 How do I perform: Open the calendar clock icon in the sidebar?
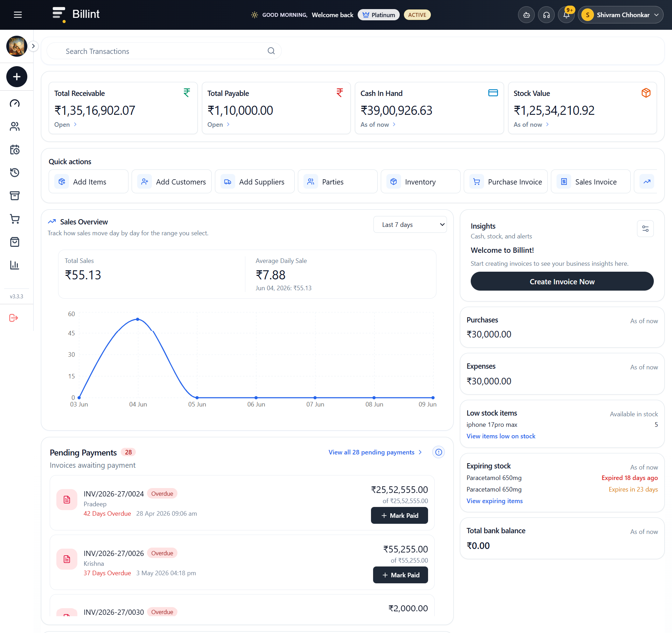click(15, 149)
